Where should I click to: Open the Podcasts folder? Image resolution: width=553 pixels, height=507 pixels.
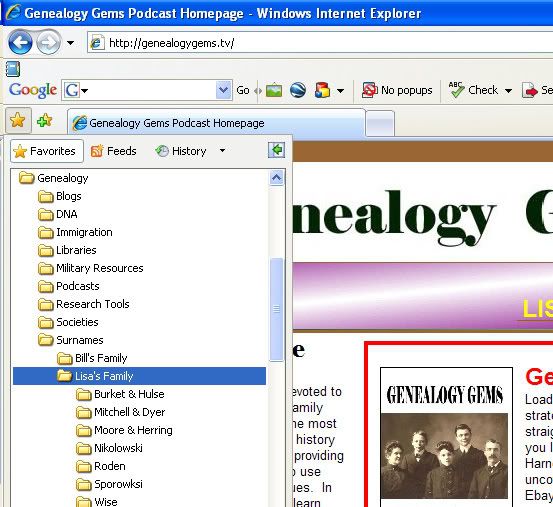point(68,286)
